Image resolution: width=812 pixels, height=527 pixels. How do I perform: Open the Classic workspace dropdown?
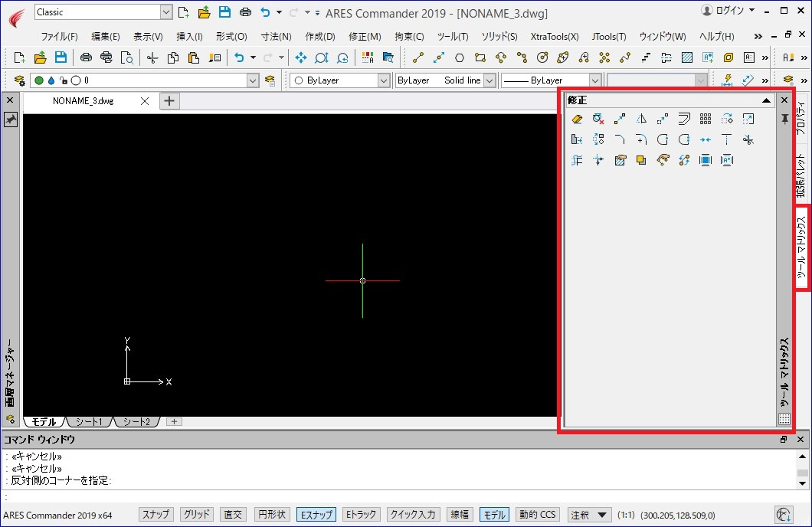tap(165, 12)
